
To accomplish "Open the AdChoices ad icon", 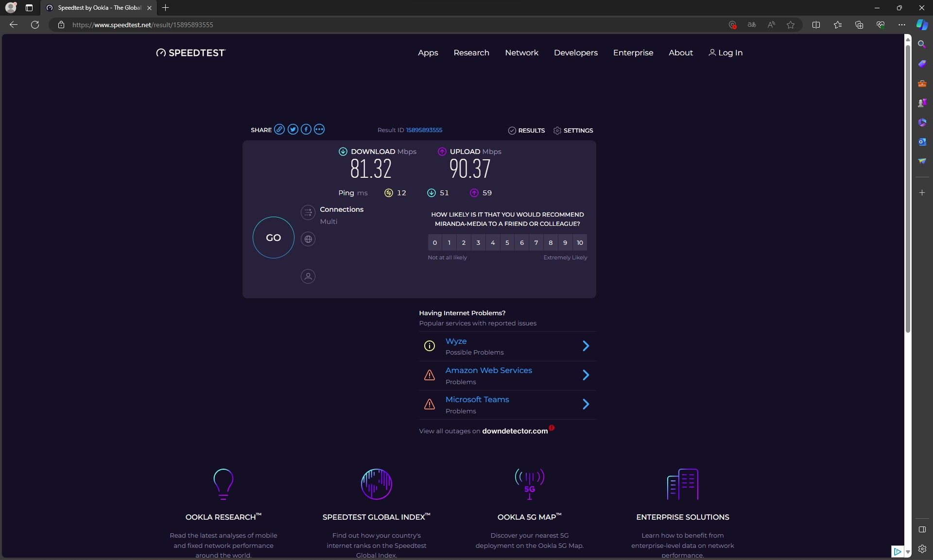I will click(x=897, y=551).
